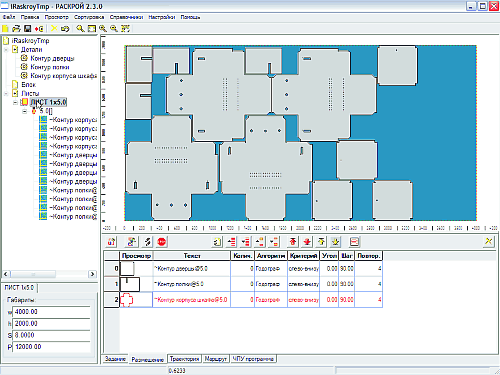Screen dimensions: 500x375
Task: Select the iRaskroyTmp root node
Action: click(30, 41)
